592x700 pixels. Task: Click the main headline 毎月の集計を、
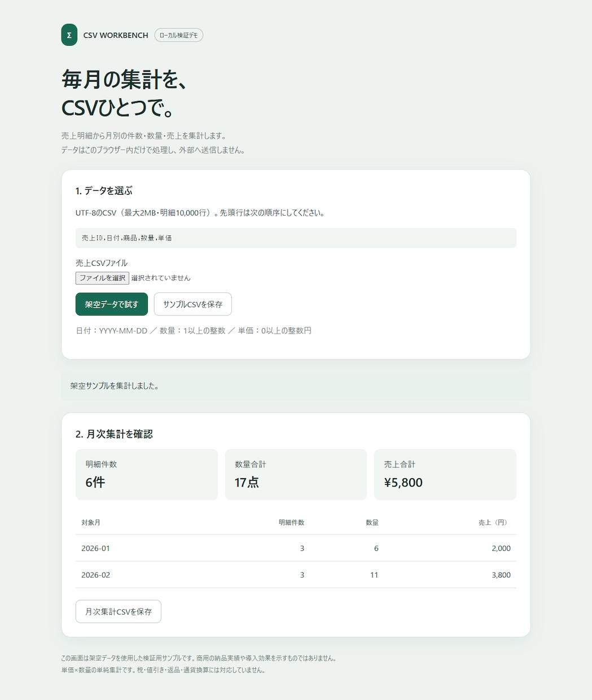point(124,79)
